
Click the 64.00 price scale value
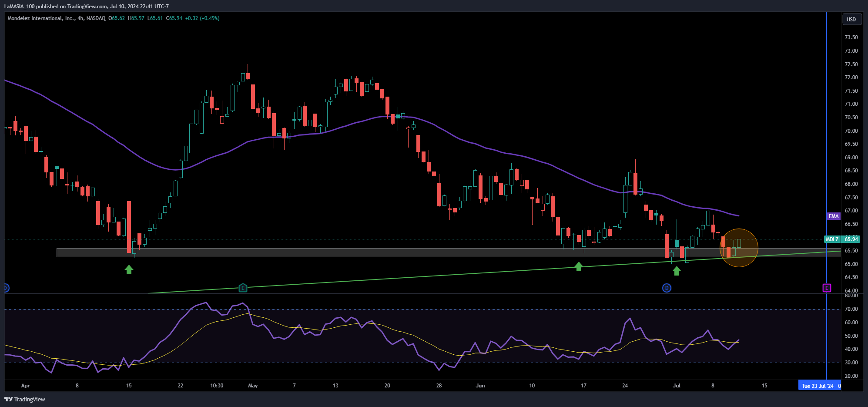[x=851, y=291]
